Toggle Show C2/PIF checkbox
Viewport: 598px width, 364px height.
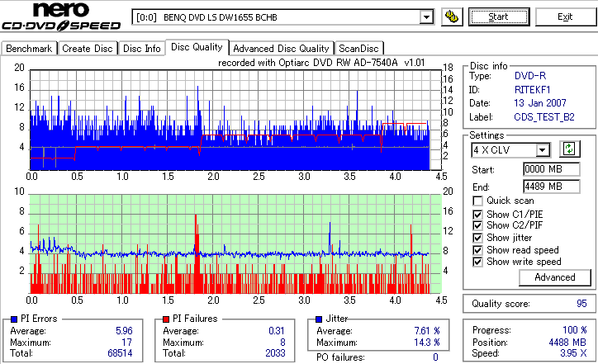477,225
